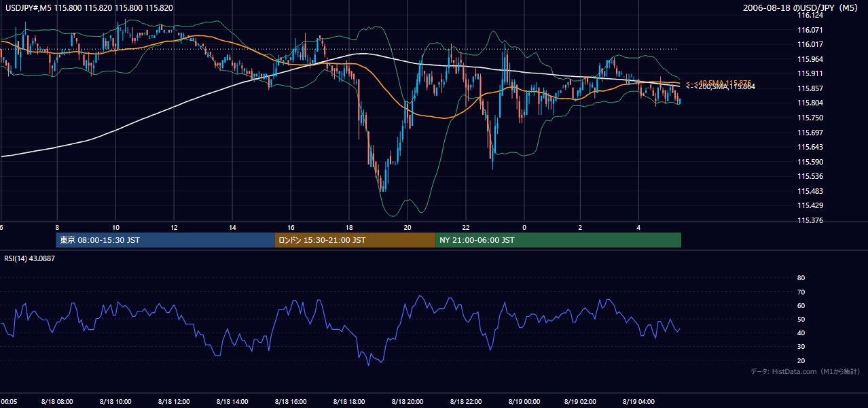Click price axis label 115.911
This screenshot has width=868, height=408.
[810, 73]
